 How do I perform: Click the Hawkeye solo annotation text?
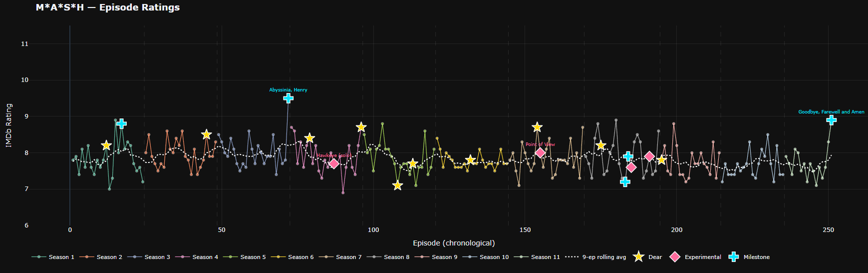pyautogui.click(x=334, y=155)
